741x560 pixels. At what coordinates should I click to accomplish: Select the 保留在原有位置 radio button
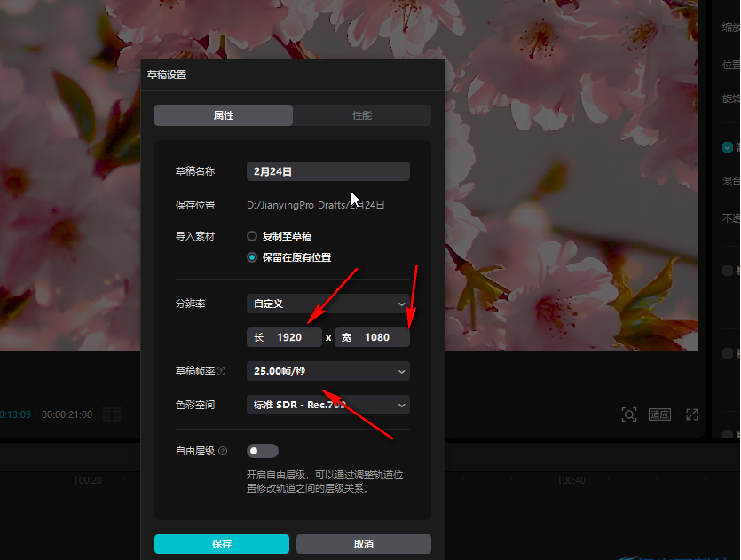click(251, 256)
